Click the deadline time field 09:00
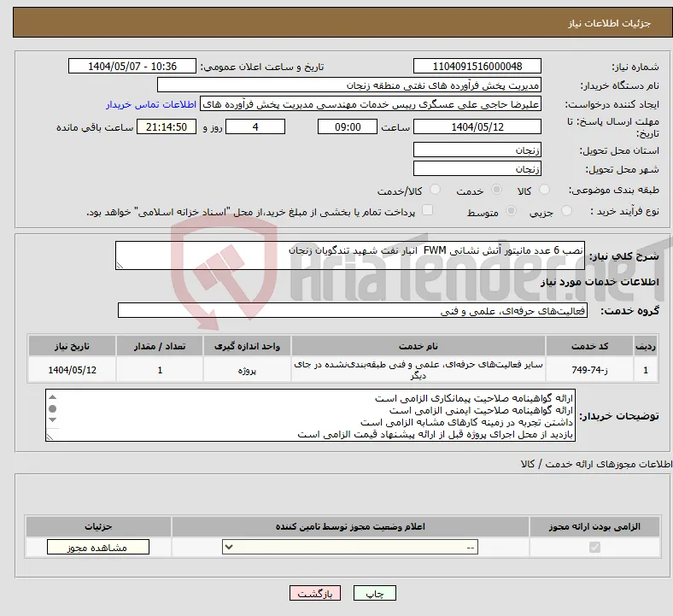This screenshot has width=673, height=616. pos(348,127)
